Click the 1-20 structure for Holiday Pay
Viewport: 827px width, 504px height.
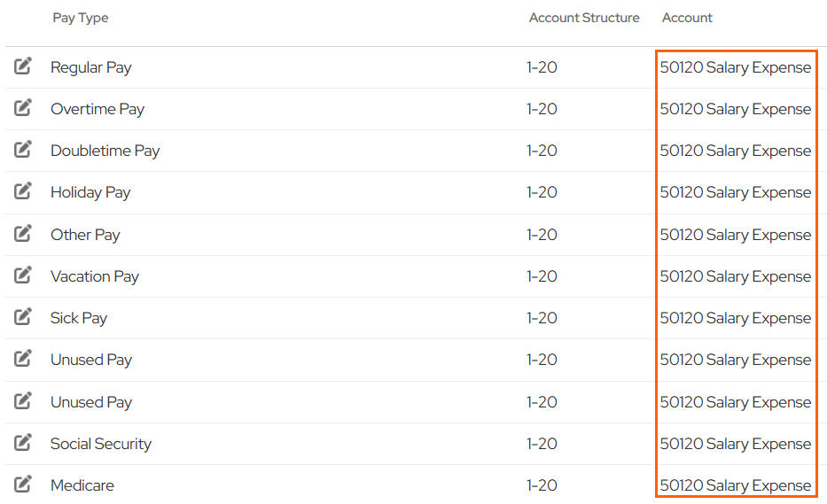(542, 192)
